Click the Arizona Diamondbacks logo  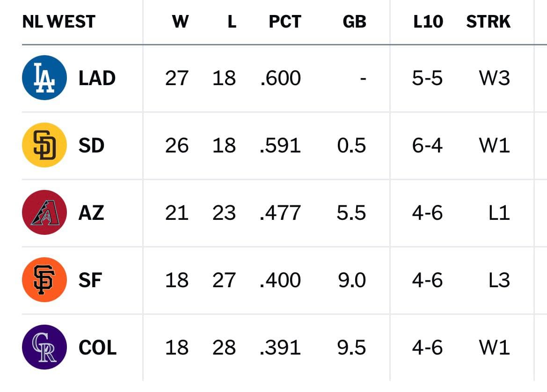(x=44, y=212)
